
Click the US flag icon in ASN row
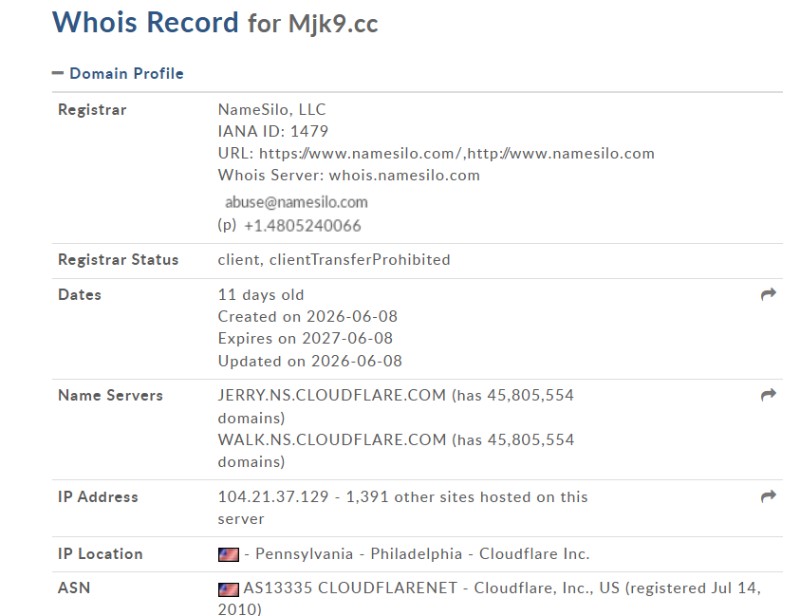click(x=228, y=589)
